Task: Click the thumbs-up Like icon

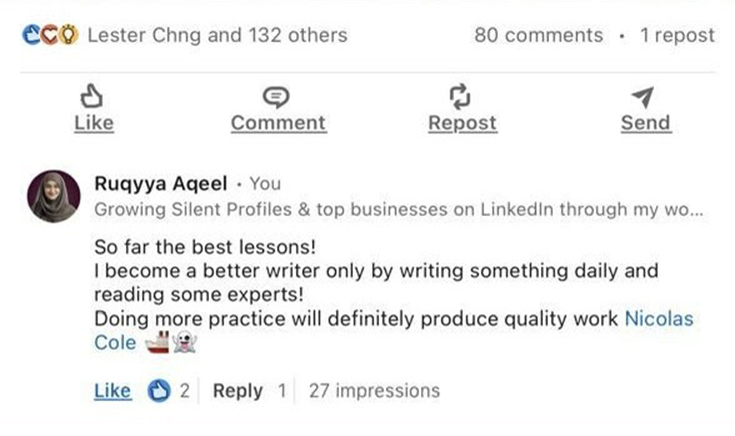Action: [93, 97]
